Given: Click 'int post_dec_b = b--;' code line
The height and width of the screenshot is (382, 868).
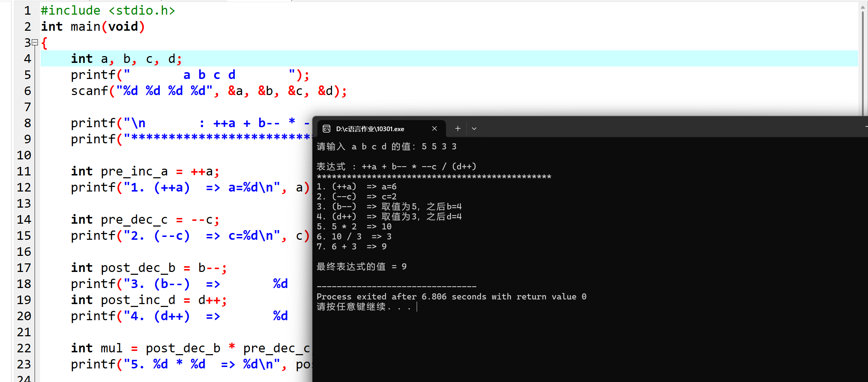Looking at the screenshot, I should coord(149,268).
